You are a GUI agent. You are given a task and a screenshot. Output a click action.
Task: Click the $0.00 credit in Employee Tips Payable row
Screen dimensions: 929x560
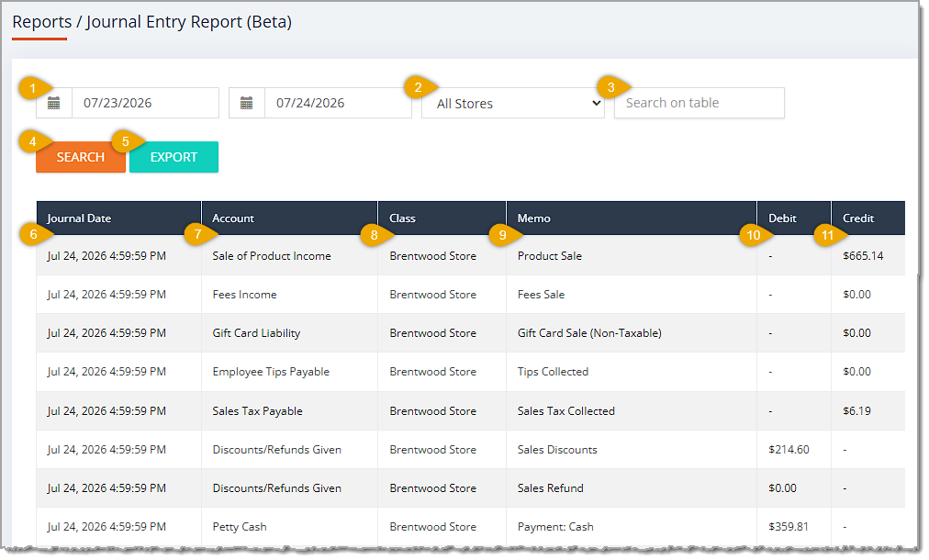coord(856,372)
